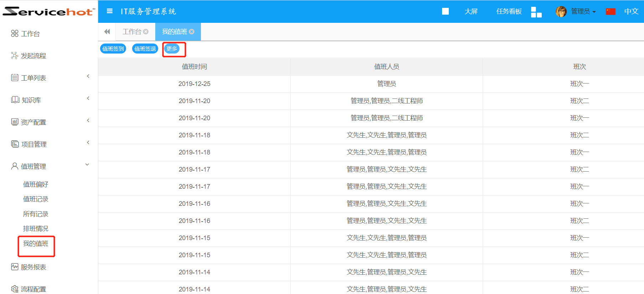This screenshot has height=294, width=644.
Task: Select 值班记录 in the sidebar submenu
Action: [36, 199]
